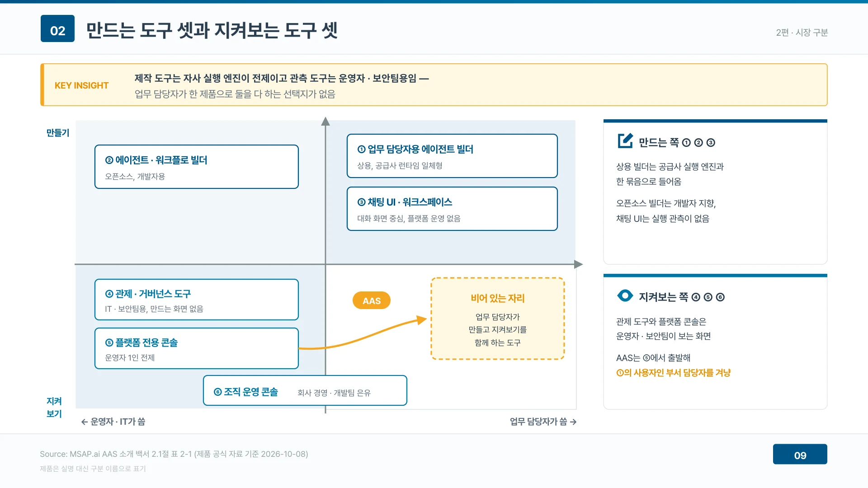Click the text 대화 화면 중심, 플랫폼 운영 없음
This screenshot has height=488, width=868.
point(409,218)
